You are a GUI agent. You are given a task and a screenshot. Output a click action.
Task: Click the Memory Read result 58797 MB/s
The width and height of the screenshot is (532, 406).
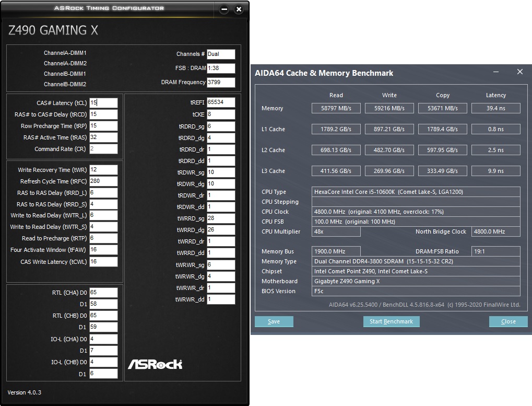tap(336, 108)
